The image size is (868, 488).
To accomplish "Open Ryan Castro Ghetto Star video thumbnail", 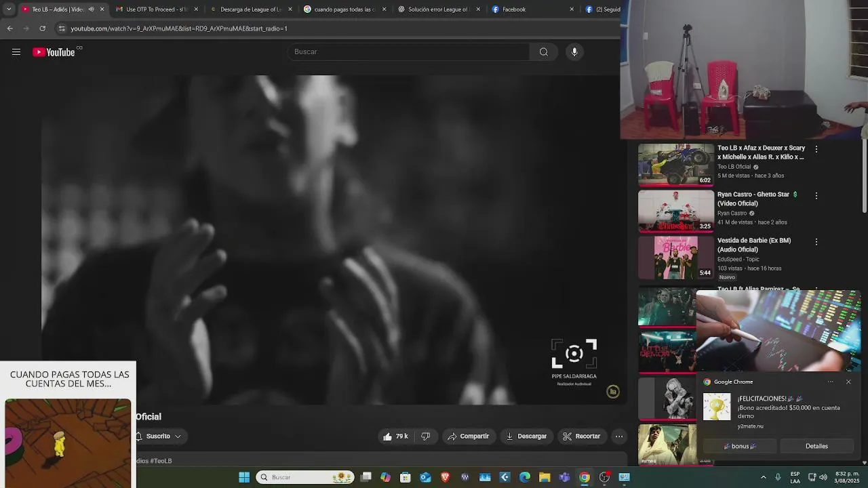I will point(675,211).
